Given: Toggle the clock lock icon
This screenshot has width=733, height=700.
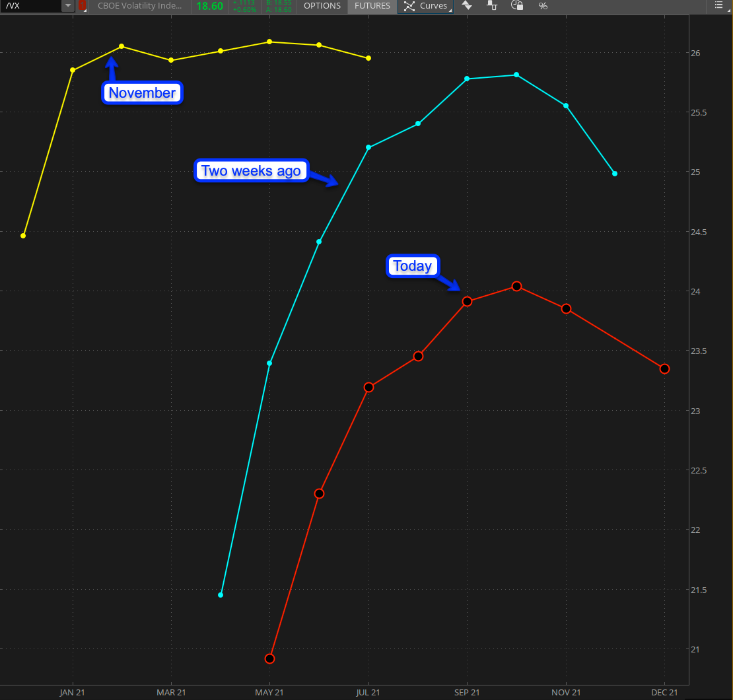Looking at the screenshot, I should 518,6.
